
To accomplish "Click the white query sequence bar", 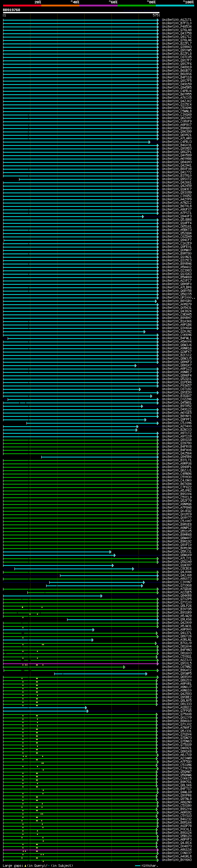I will click(x=81, y=12).
